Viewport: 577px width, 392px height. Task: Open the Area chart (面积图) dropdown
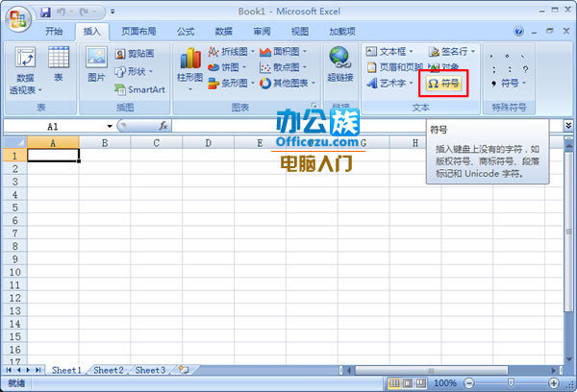284,52
